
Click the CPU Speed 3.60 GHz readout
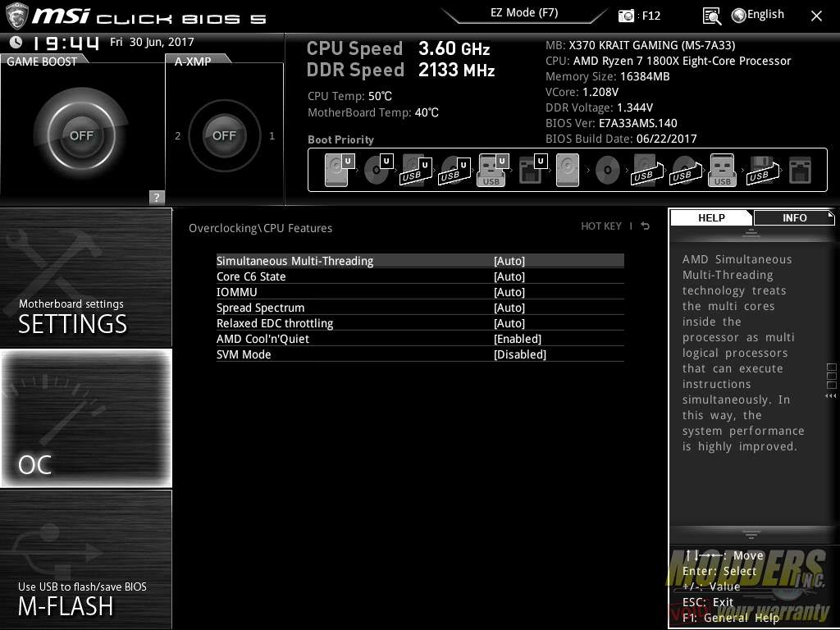399,48
